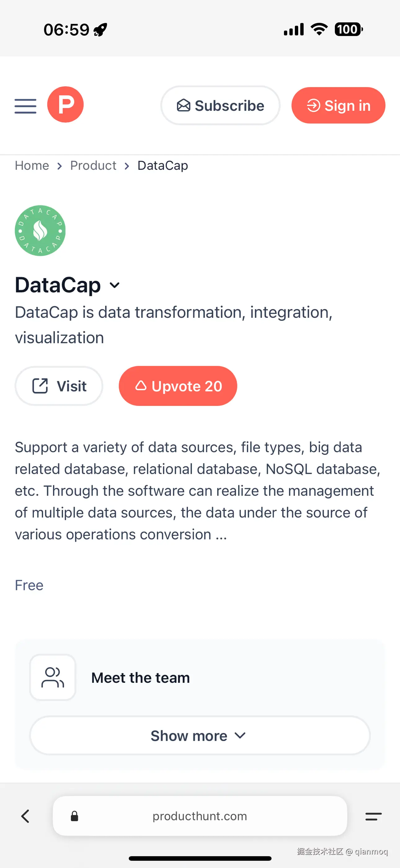The image size is (400, 868).
Task: Click the Meet the team people icon
Action: click(x=53, y=677)
